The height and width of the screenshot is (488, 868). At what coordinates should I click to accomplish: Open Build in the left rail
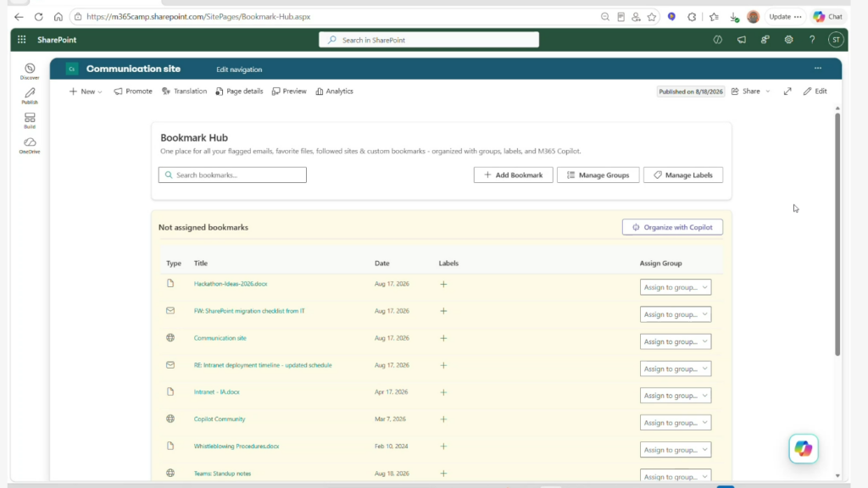pos(30,120)
